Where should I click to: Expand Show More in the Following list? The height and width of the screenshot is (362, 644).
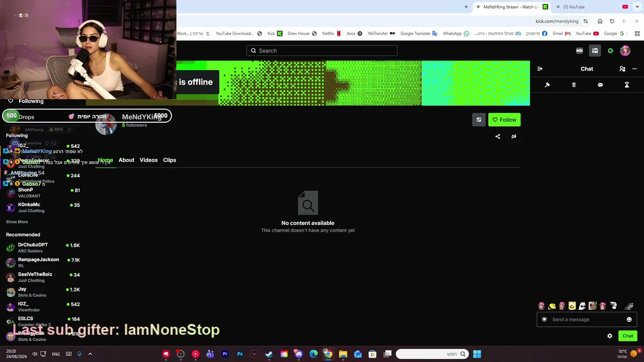[x=17, y=222]
